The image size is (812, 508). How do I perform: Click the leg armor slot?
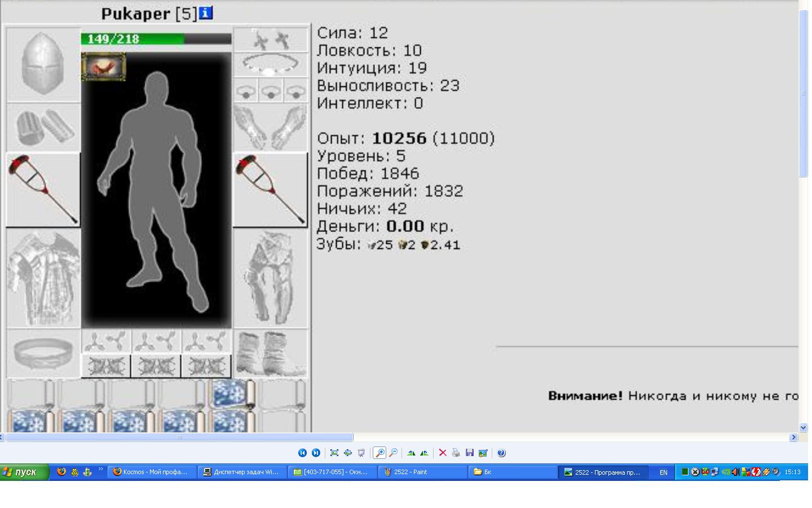[x=270, y=278]
